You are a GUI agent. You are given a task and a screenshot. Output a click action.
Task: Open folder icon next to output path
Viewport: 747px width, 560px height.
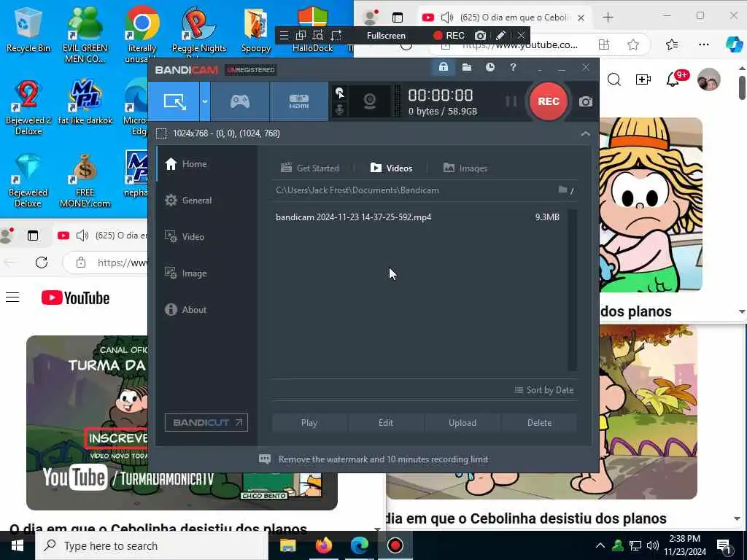(562, 190)
